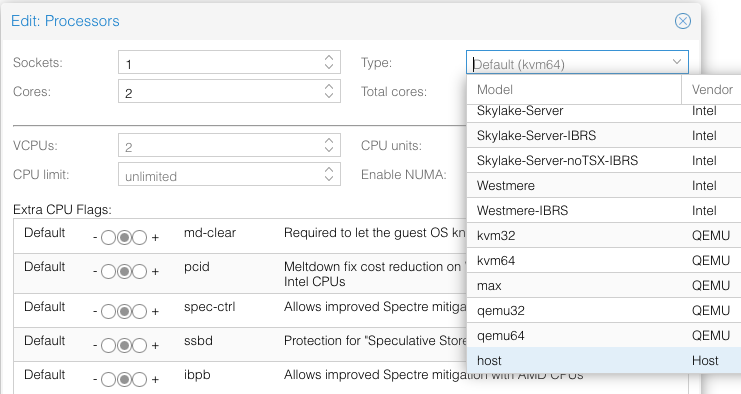
Task: Set ssbd flag to default (middle radio)
Action: pos(124,346)
